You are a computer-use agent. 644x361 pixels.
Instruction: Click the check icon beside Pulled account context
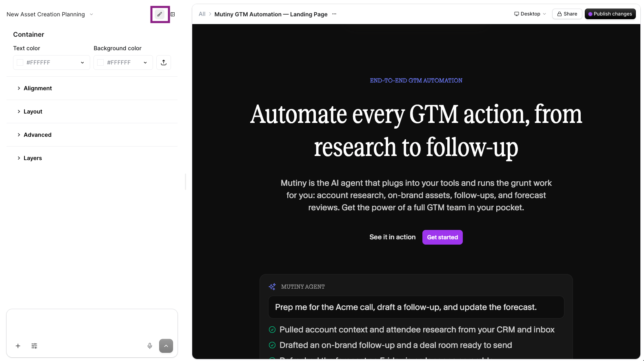272,330
